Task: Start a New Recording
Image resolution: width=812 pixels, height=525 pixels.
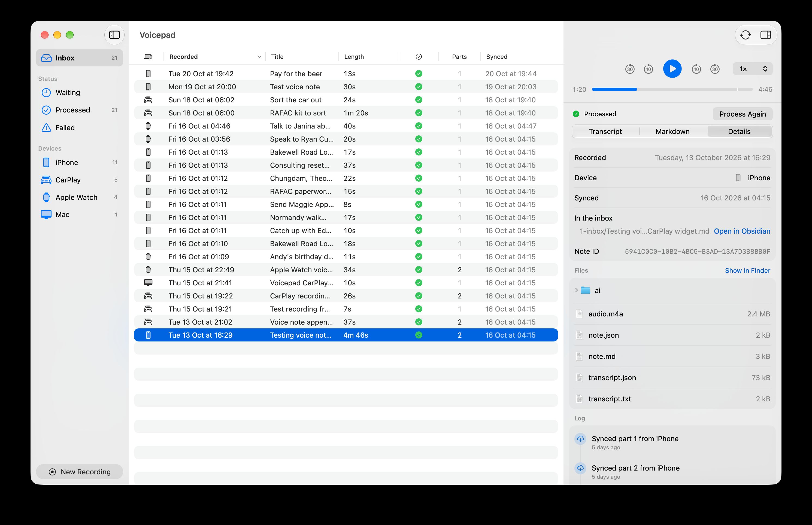Action: click(80, 472)
